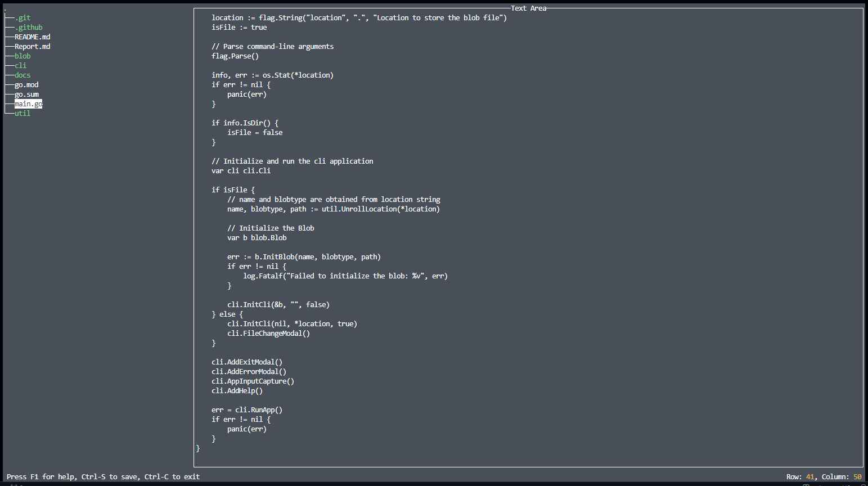Click the Row and Column status indicator
Viewport: 868px width, 486px height.
coord(824,477)
